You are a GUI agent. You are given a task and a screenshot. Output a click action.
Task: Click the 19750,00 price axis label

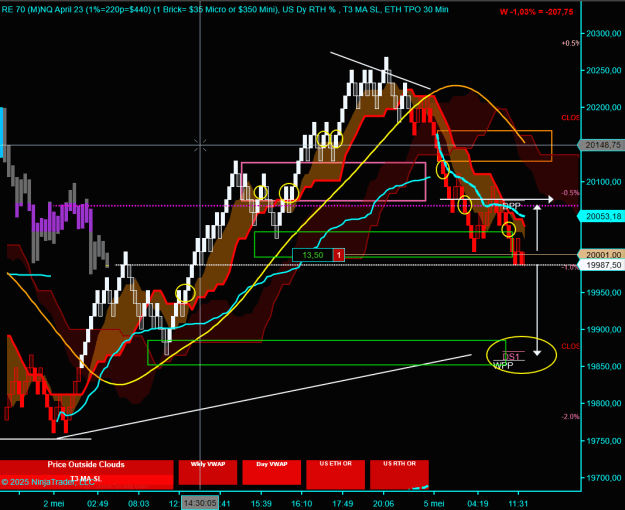(x=603, y=441)
